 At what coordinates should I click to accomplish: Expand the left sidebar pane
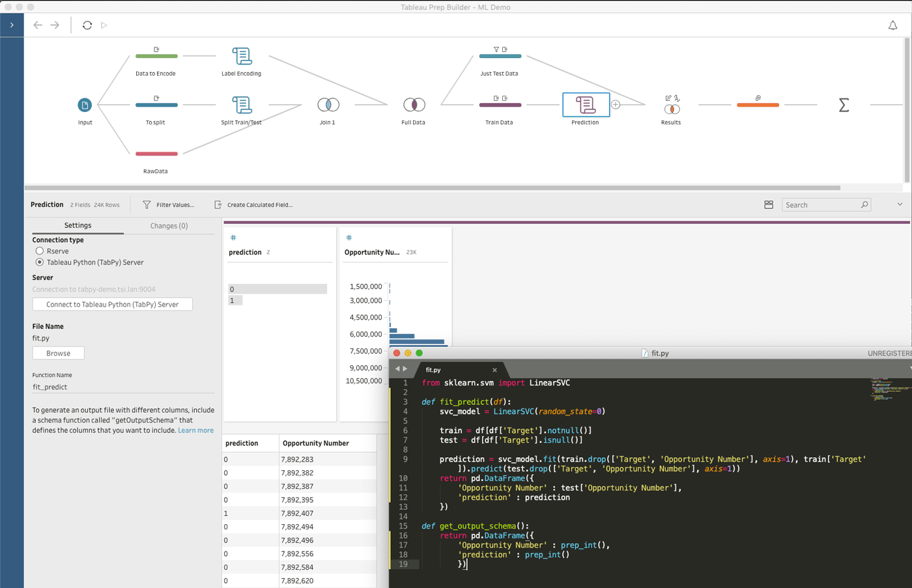click(x=12, y=25)
